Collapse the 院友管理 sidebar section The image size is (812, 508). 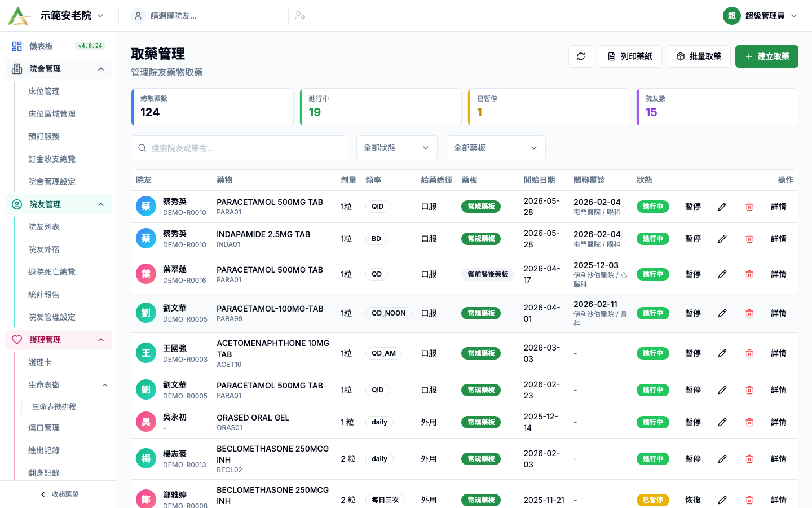(x=59, y=204)
